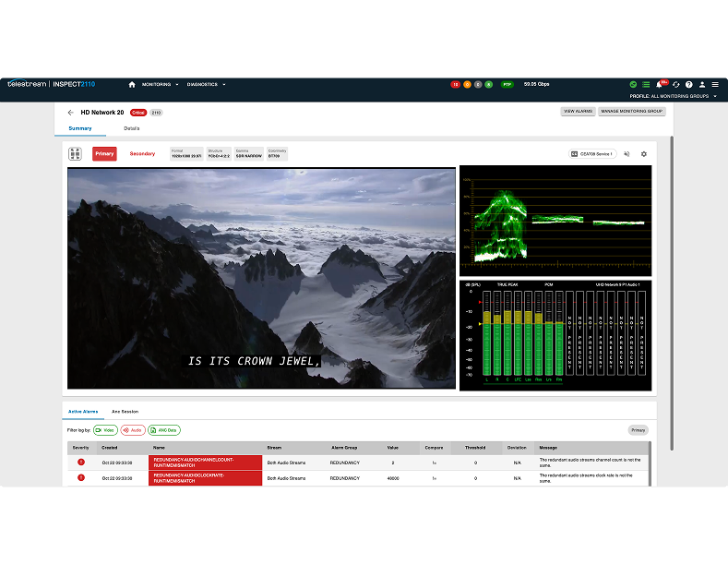Select the Secondary stream toggle
Viewport: 728px width, 565px height.
(x=142, y=154)
